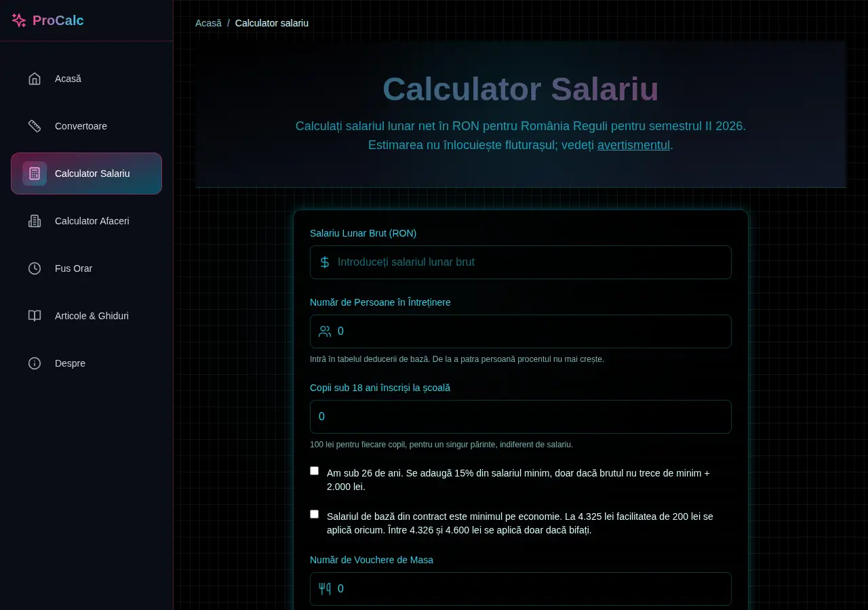Image resolution: width=868 pixels, height=610 pixels.
Task: Enable the 'Am sub 26 de ani' checkbox
Action: click(x=315, y=471)
